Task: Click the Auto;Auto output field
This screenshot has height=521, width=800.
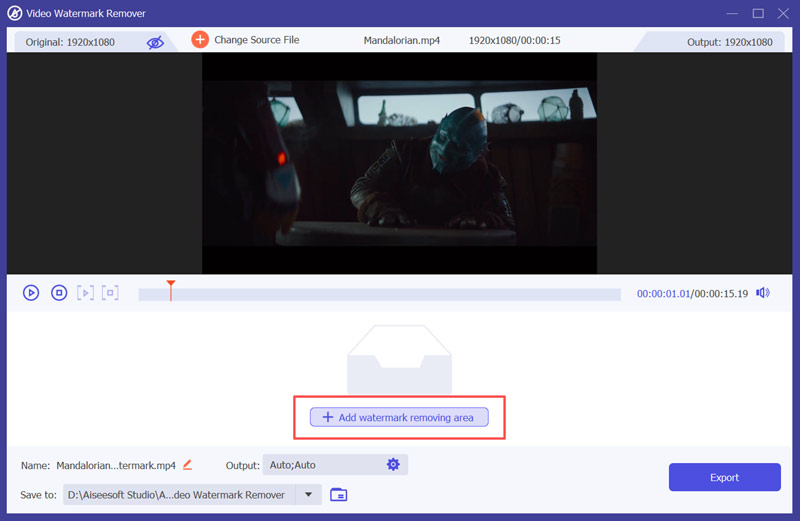Action: tap(335, 465)
